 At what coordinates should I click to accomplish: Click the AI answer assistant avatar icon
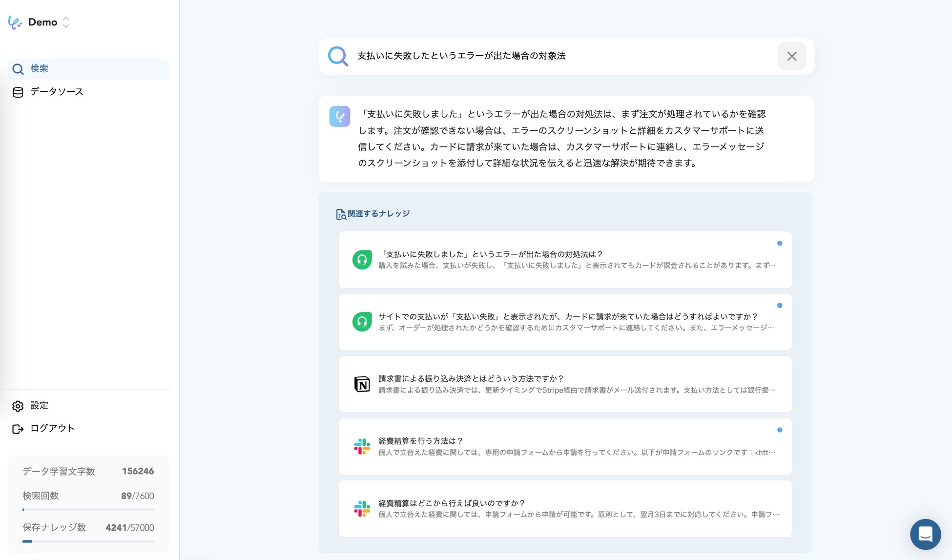(x=340, y=117)
